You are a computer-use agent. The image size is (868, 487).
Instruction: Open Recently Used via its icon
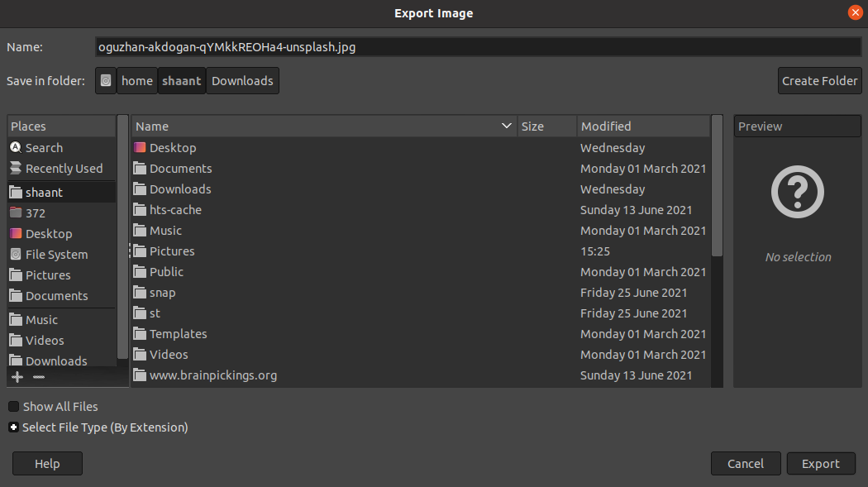[16, 168]
